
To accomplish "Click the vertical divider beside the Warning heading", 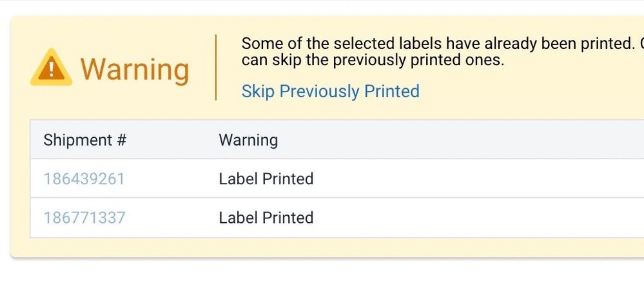I will [x=216, y=68].
